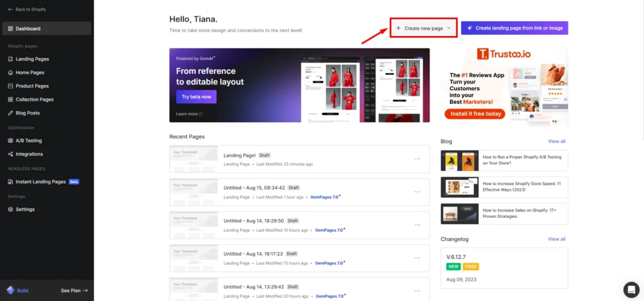Click the Beta badge on Instant Landing Pages
The image size is (644, 301).
point(74,181)
